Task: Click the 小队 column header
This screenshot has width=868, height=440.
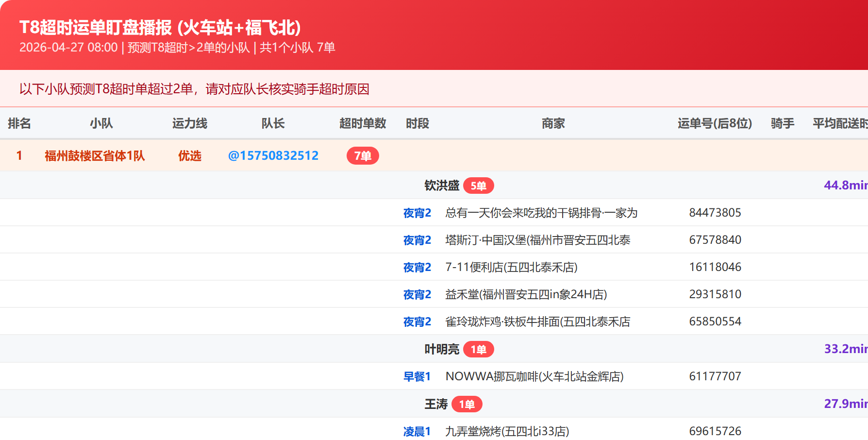Action: (101, 123)
